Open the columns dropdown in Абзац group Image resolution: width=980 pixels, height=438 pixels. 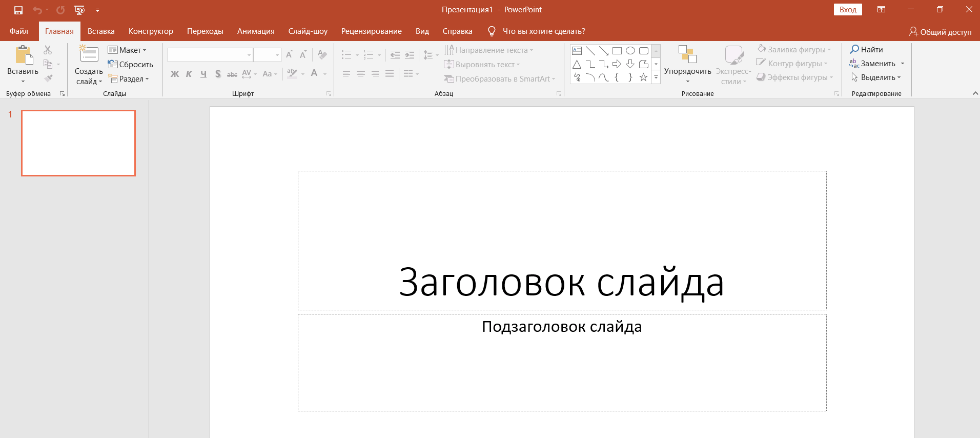(411, 74)
